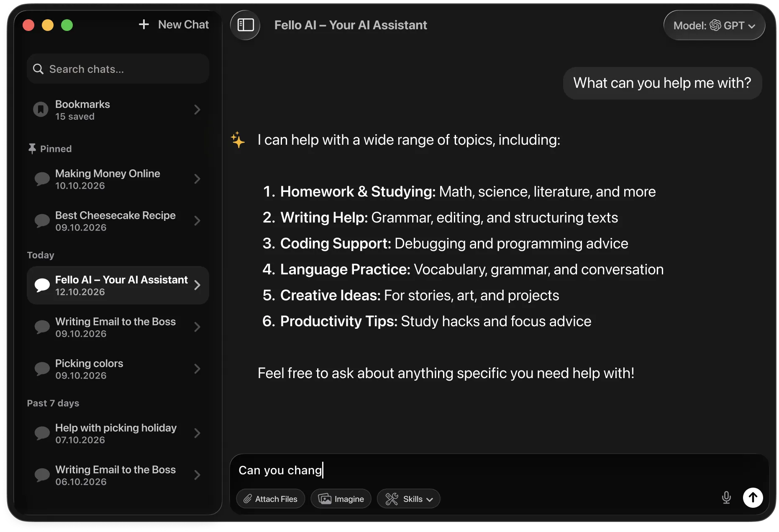Click the plus icon beside New Chat

coord(143,25)
